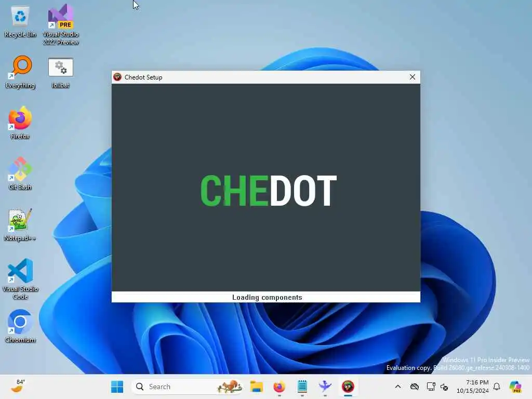Image resolution: width=532 pixels, height=399 pixels.
Task: Open the clock showing 7:16 PM
Action: pos(473,387)
